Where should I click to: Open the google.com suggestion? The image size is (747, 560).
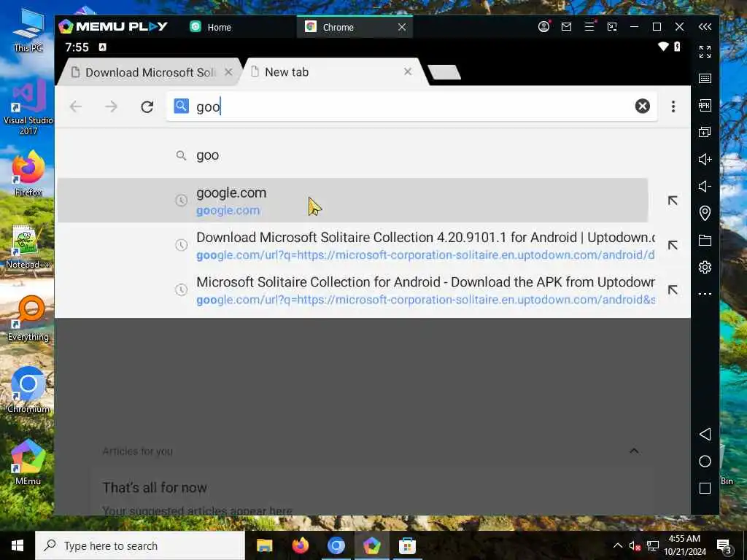(352, 201)
